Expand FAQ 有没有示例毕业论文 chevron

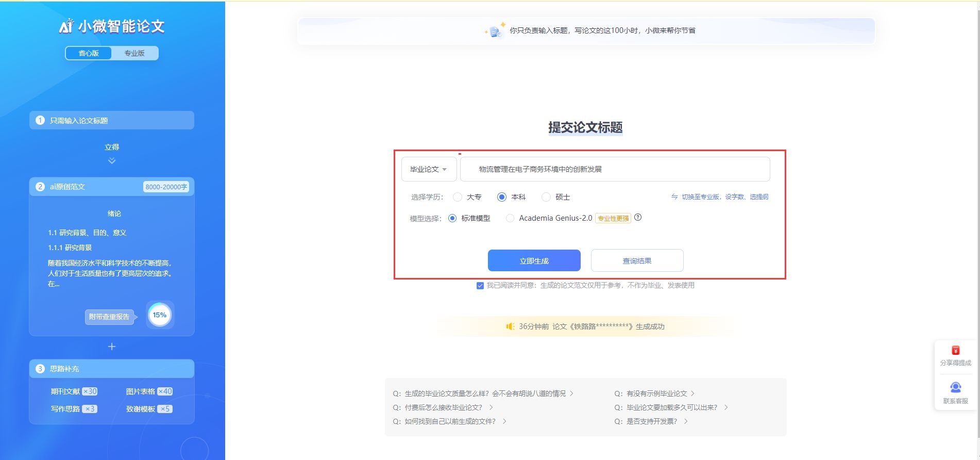coord(692,393)
